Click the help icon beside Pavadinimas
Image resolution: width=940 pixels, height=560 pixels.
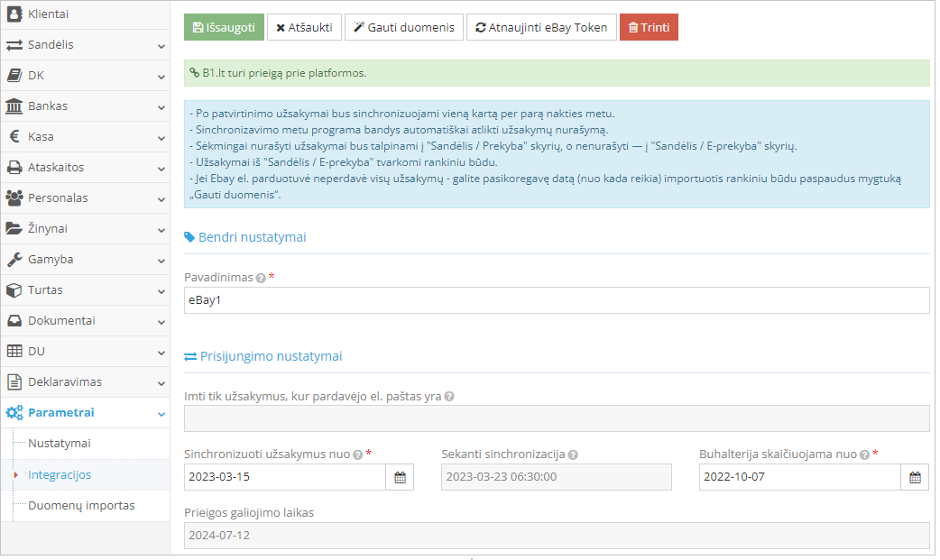pyautogui.click(x=260, y=279)
